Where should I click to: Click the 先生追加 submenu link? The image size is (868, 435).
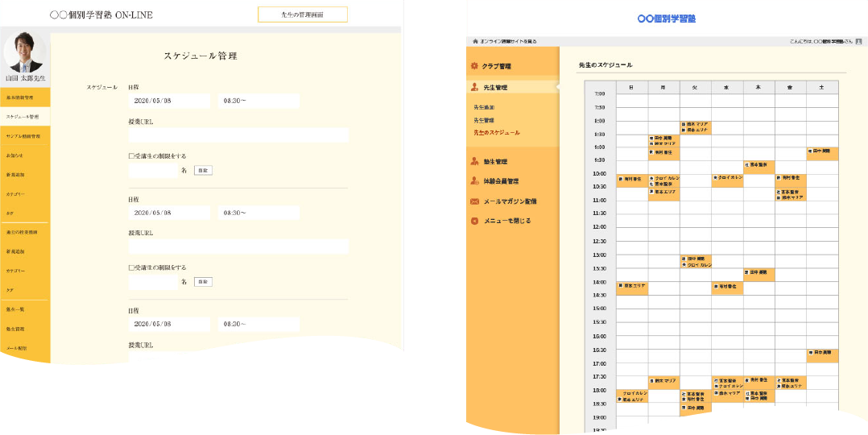[484, 107]
